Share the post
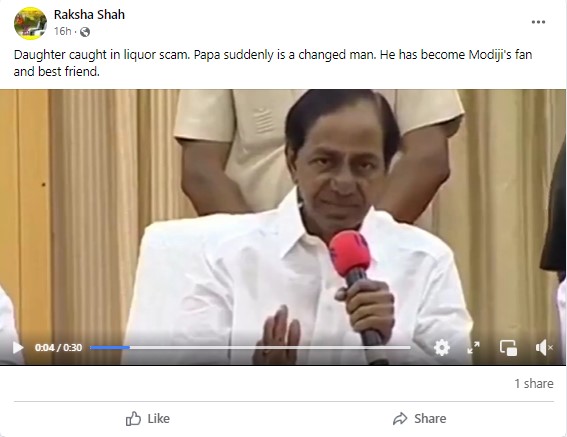 (419, 419)
